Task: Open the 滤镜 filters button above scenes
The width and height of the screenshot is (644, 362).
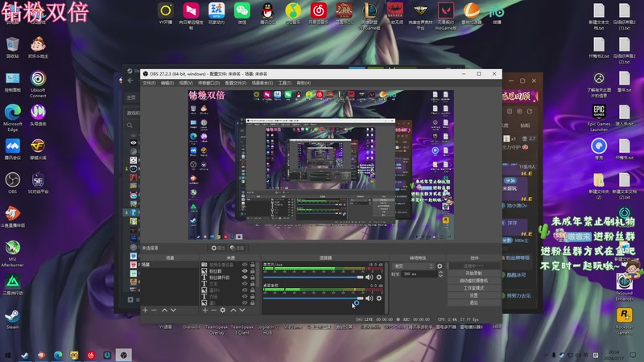Action: [237, 248]
